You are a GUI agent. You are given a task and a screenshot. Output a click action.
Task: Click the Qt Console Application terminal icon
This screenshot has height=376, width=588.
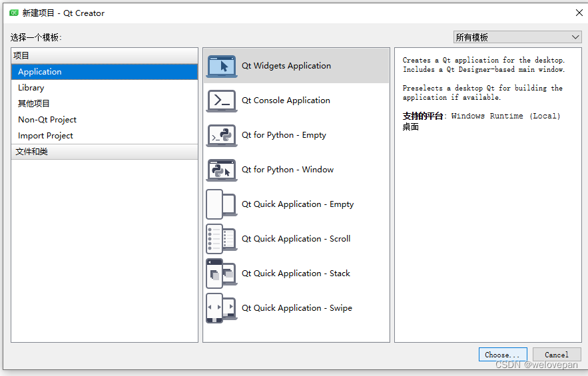[222, 101]
